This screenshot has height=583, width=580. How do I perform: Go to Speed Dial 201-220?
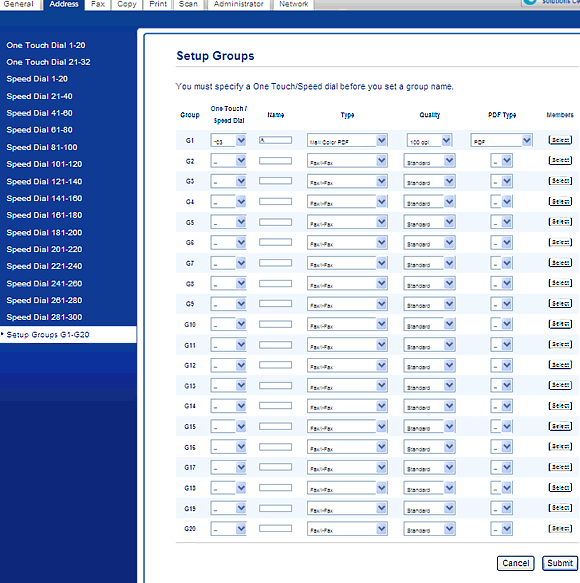44,249
